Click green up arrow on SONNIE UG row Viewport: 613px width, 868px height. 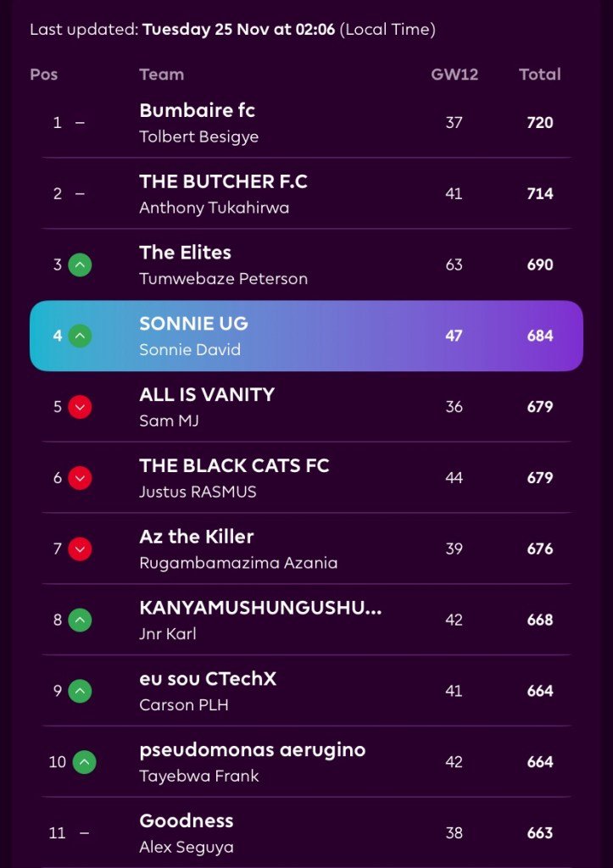[80, 337]
